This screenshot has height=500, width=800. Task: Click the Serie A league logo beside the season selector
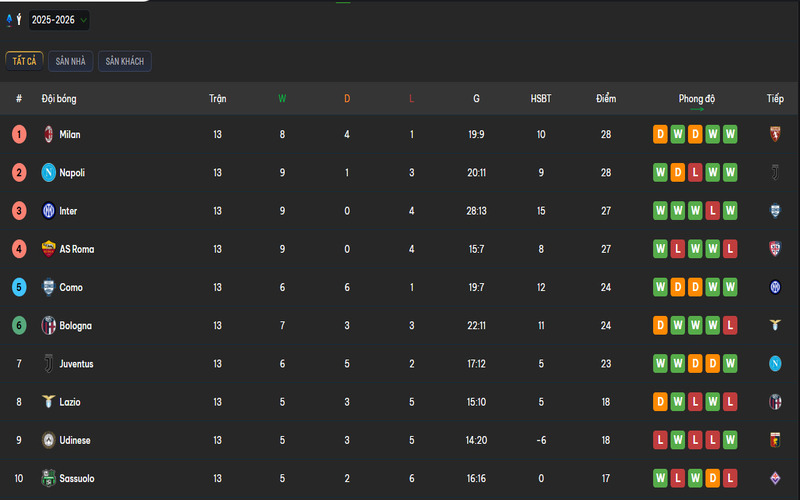(14, 20)
